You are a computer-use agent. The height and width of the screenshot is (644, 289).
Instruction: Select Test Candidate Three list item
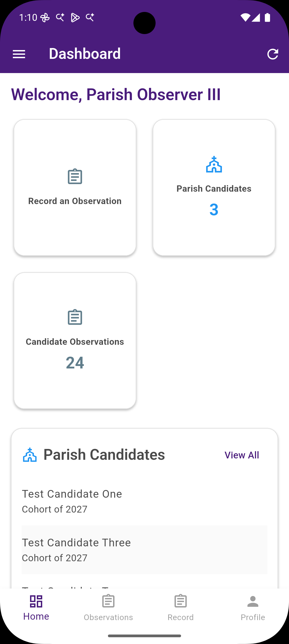coord(144,550)
